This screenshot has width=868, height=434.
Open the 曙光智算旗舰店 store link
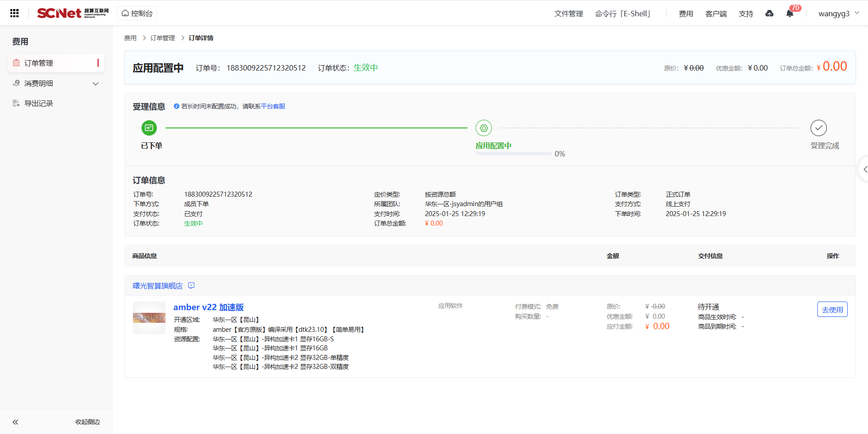tap(158, 286)
